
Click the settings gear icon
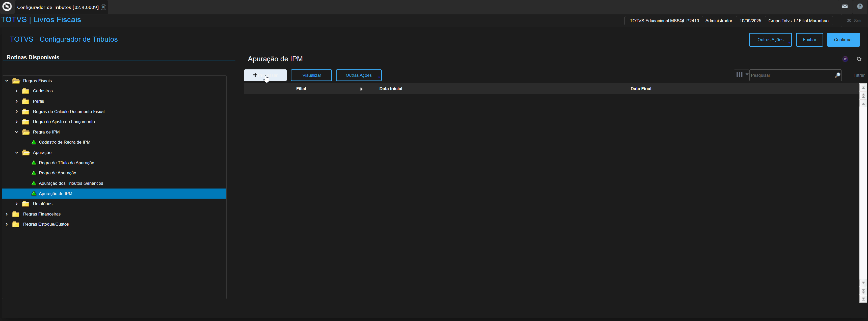click(859, 59)
